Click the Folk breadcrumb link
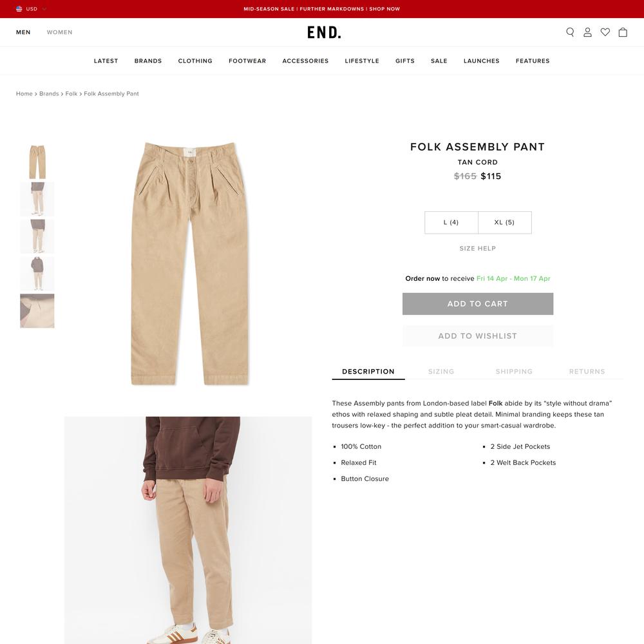 (x=71, y=93)
